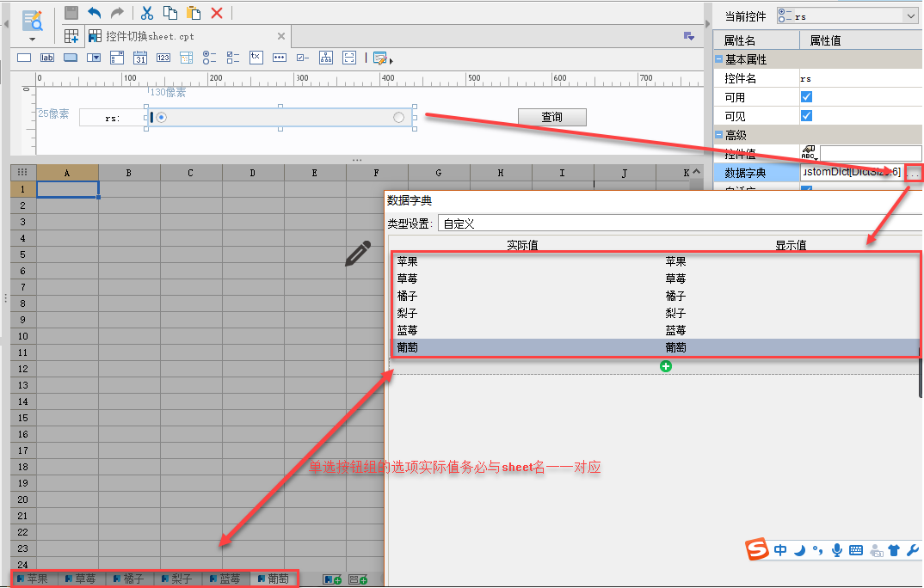924x588 pixels.
Task: Cut with the scissors icon
Action: pos(147,12)
